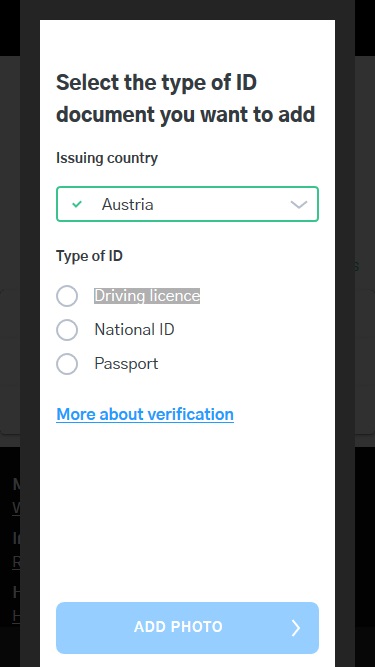375x667 pixels.
Task: Choose the Passport radio button
Action: pyautogui.click(x=67, y=364)
